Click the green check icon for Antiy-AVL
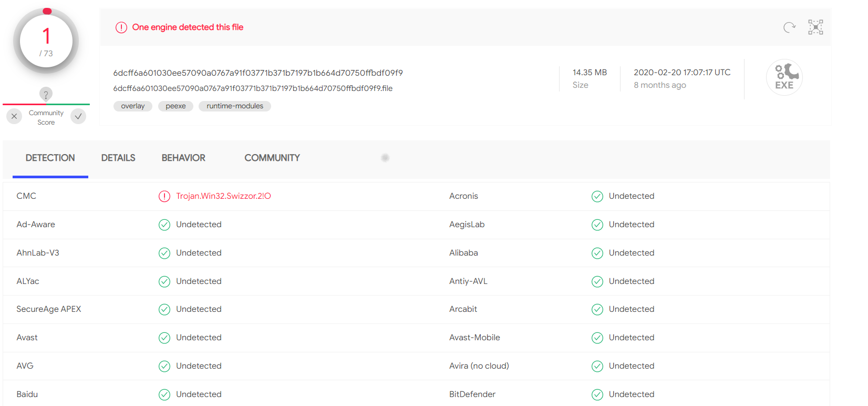The width and height of the screenshot is (868, 406). coord(597,281)
